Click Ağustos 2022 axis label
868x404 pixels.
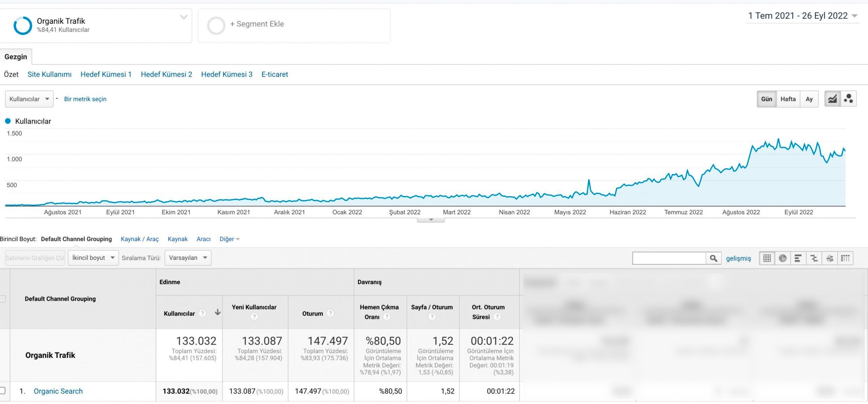pyautogui.click(x=741, y=212)
